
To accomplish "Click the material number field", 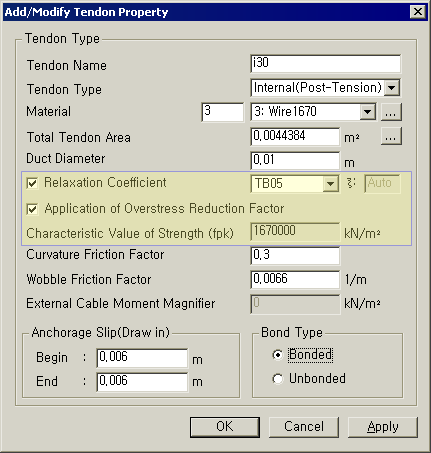I will (x=223, y=112).
